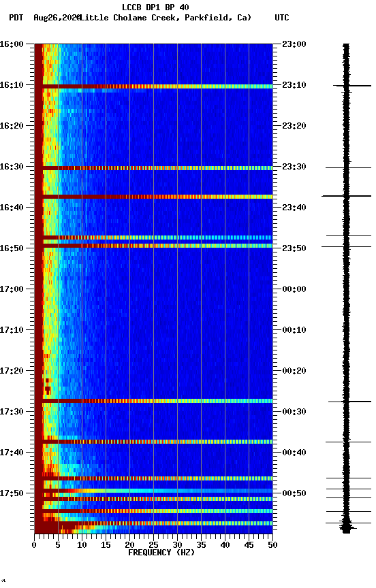376x588 pixels.
Task: Click the "17:50" PDT time label
Action: [x=12, y=493]
